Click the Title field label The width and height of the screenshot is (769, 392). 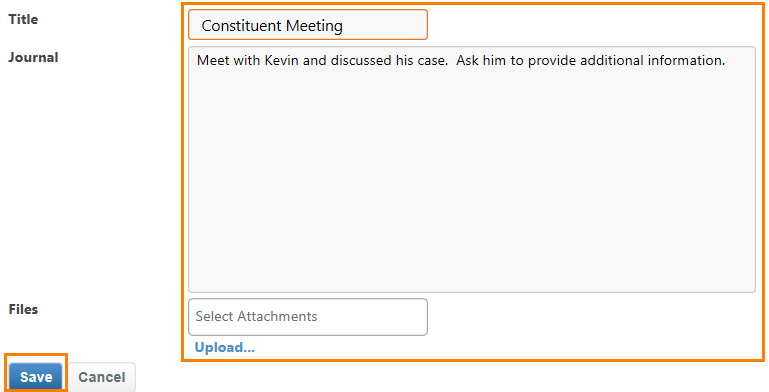23,20
